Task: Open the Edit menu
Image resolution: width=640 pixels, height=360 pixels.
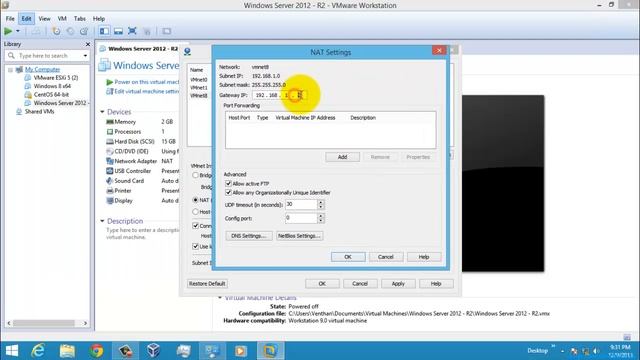Action: (x=27, y=19)
